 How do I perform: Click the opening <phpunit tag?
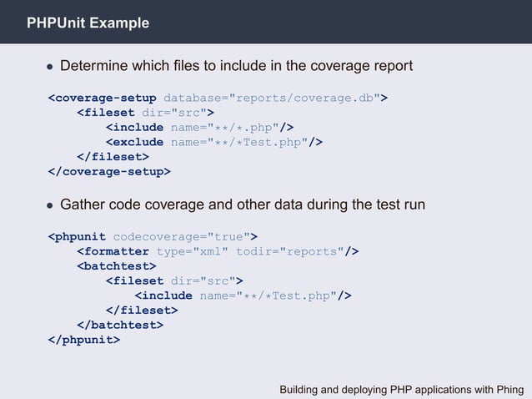point(77,237)
